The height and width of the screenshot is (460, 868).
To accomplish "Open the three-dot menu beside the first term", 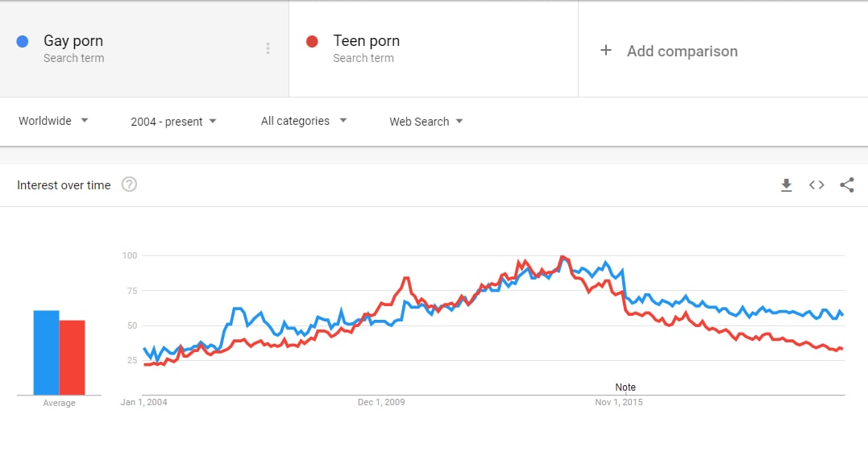I will (268, 48).
